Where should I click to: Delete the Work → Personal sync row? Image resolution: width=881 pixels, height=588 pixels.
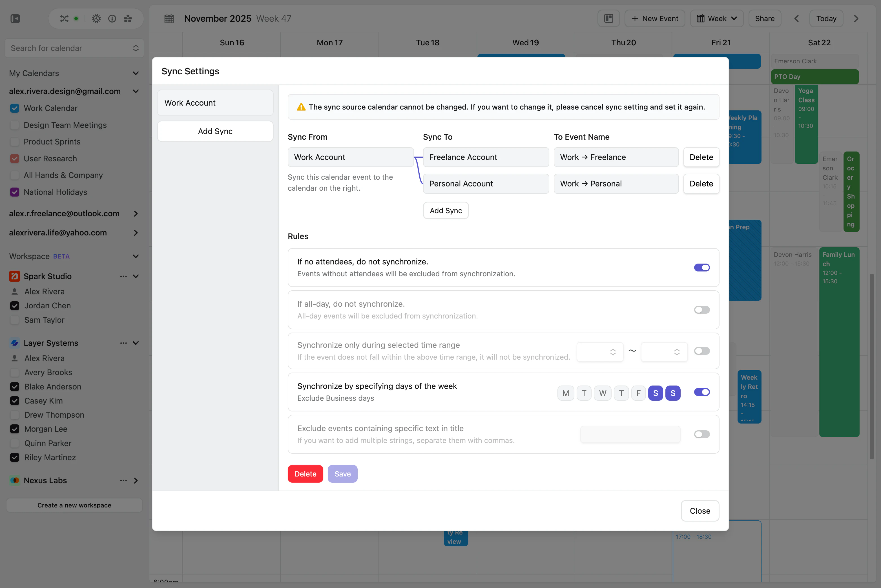(x=701, y=184)
